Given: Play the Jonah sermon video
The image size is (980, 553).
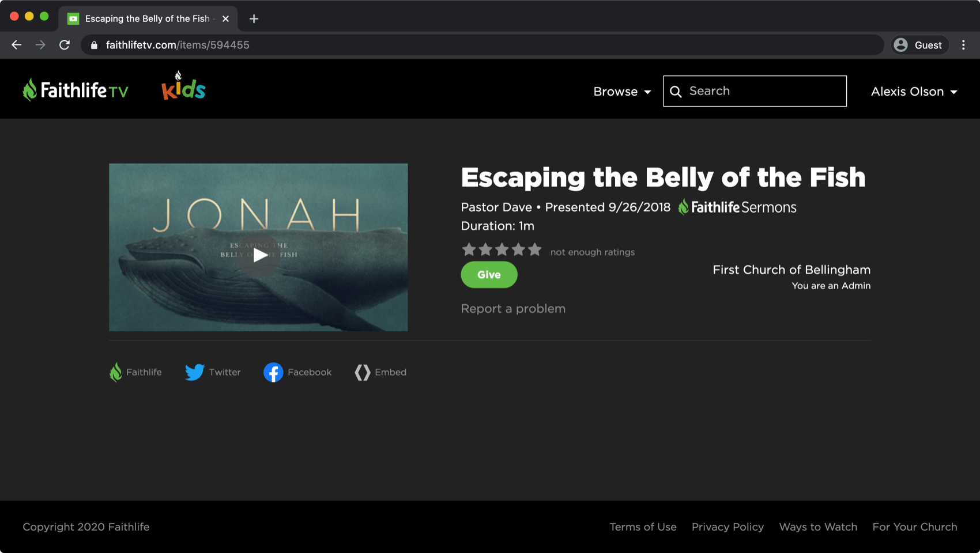Looking at the screenshot, I should coord(259,255).
